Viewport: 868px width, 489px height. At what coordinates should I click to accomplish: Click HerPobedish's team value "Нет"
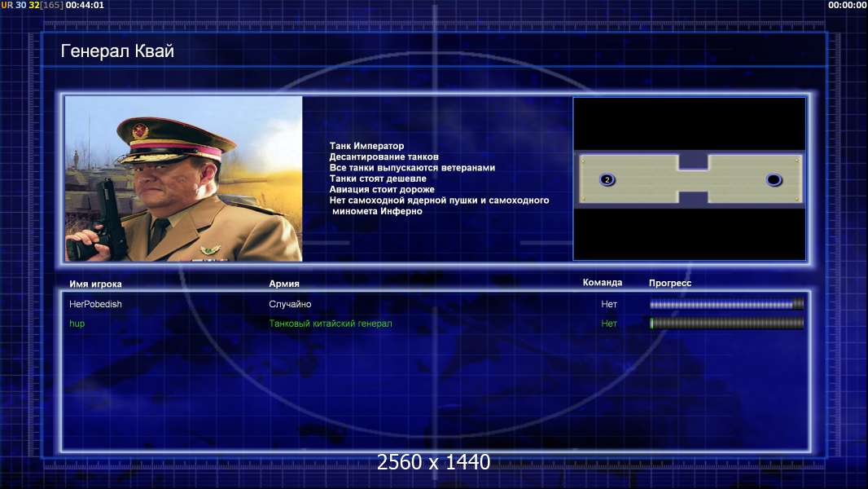[609, 304]
